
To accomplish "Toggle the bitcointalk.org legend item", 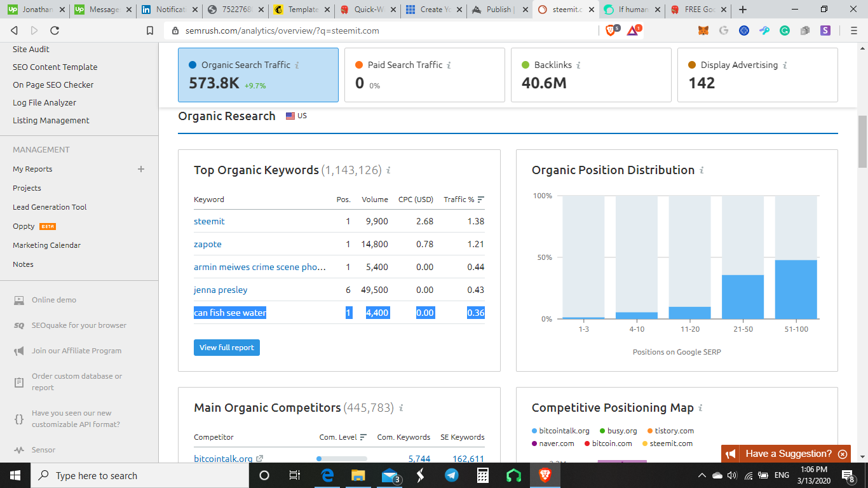I will pyautogui.click(x=561, y=431).
